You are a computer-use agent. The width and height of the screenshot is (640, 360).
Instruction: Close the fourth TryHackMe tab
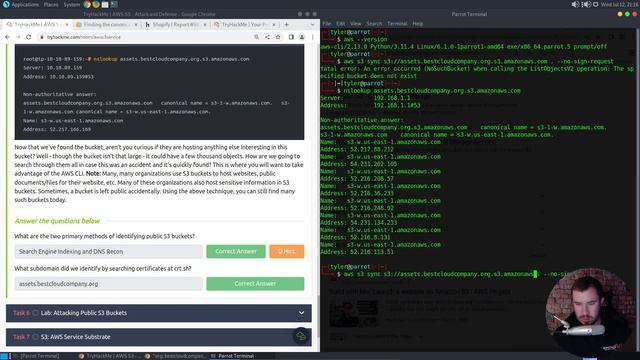[274, 24]
